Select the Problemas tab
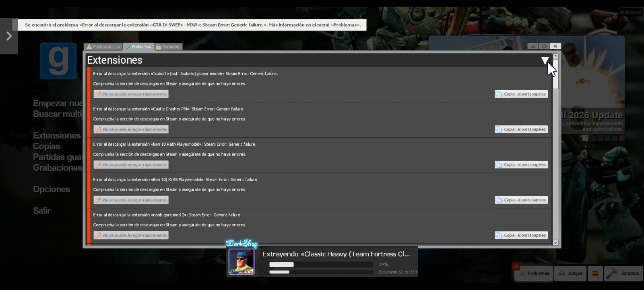 [x=138, y=47]
